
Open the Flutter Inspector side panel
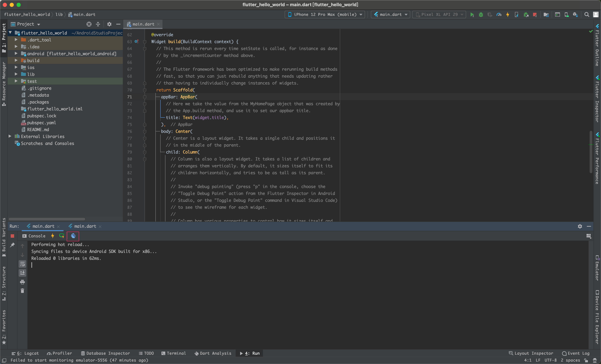point(597,99)
